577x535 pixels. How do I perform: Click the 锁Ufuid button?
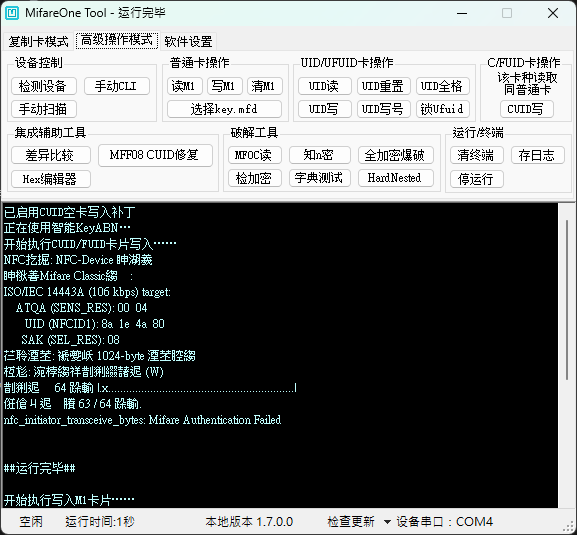click(x=442, y=109)
